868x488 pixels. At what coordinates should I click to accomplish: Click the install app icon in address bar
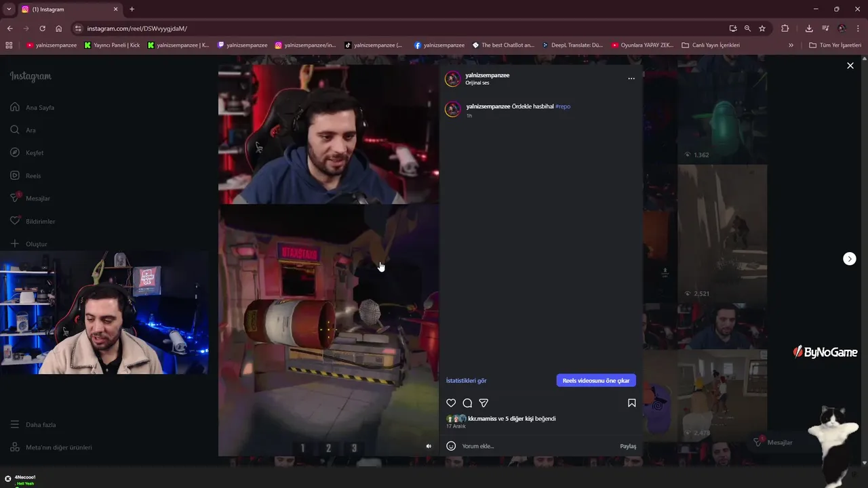click(x=733, y=28)
